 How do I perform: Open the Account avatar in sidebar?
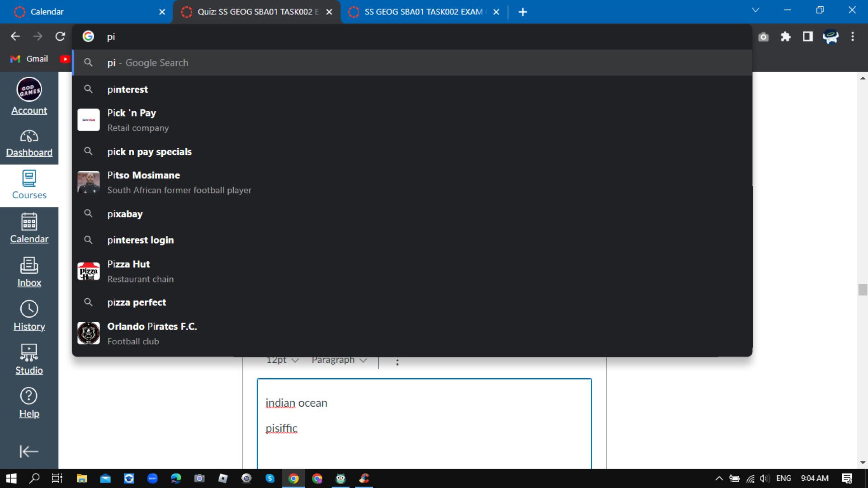point(29,89)
